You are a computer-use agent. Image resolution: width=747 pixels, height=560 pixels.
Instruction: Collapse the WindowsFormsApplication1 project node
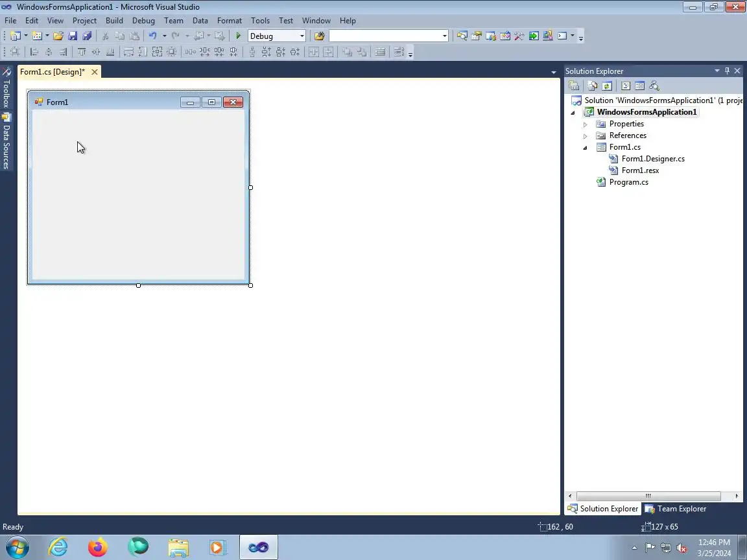[573, 112]
